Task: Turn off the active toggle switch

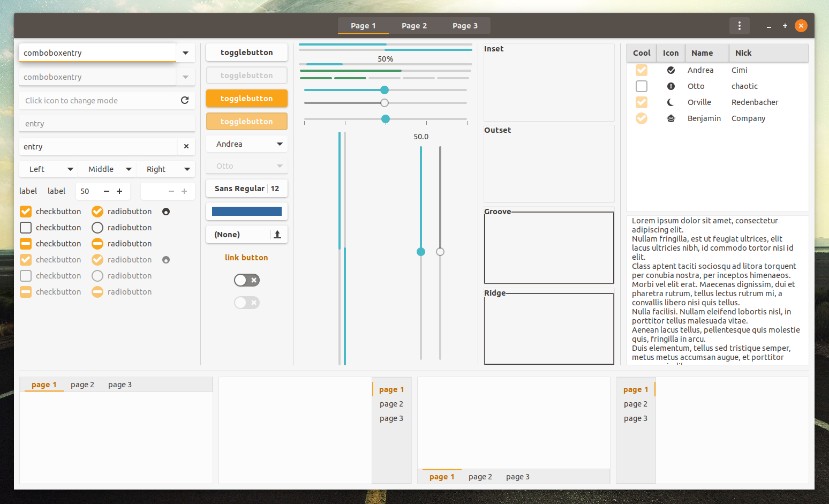Action: coord(246,280)
